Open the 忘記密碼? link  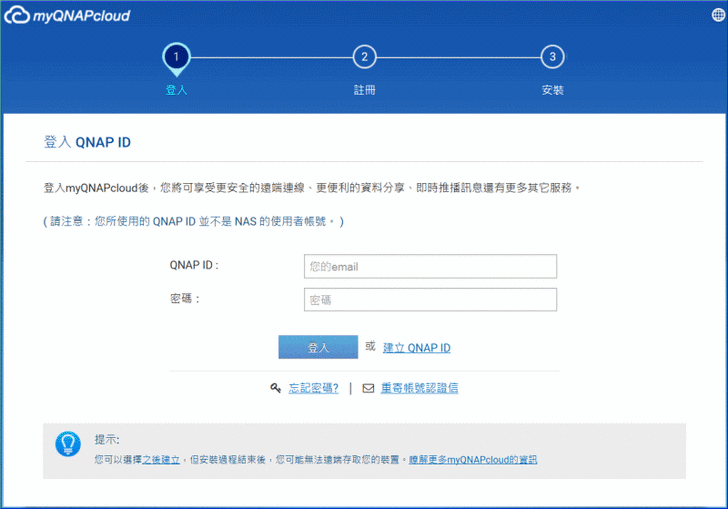[x=313, y=388]
